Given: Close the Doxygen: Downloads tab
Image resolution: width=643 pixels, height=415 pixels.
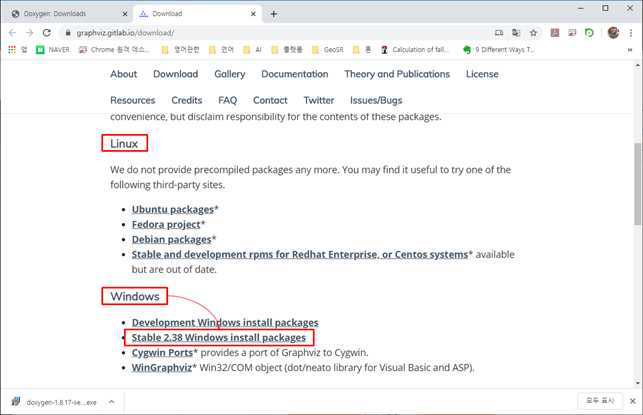Looking at the screenshot, I should click(125, 14).
